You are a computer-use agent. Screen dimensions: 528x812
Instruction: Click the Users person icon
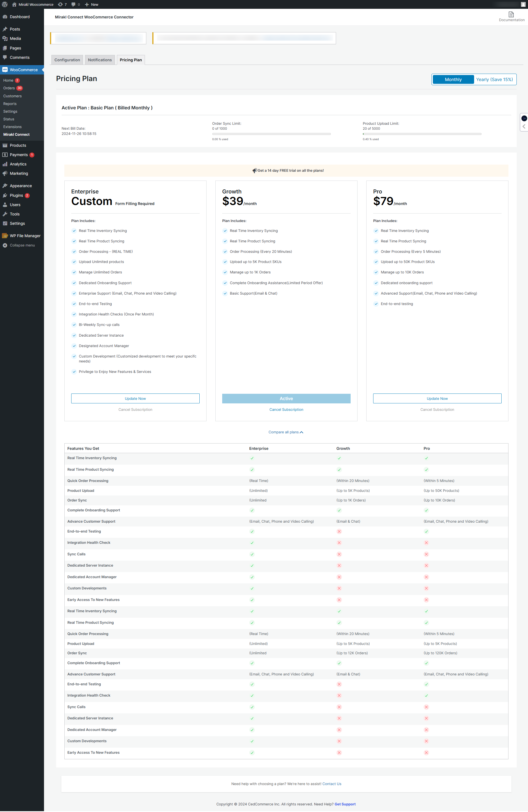pos(5,205)
